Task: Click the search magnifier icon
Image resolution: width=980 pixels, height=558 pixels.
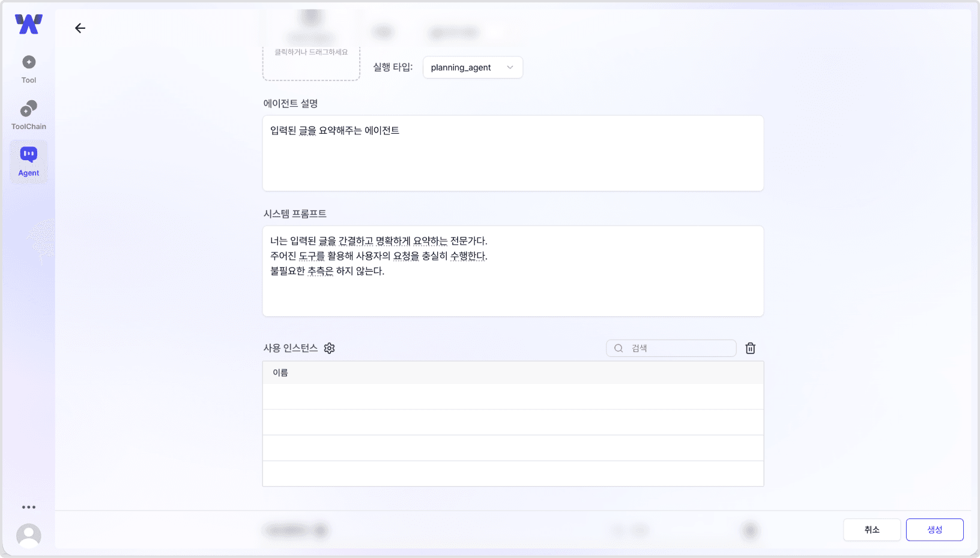Action: tap(619, 348)
